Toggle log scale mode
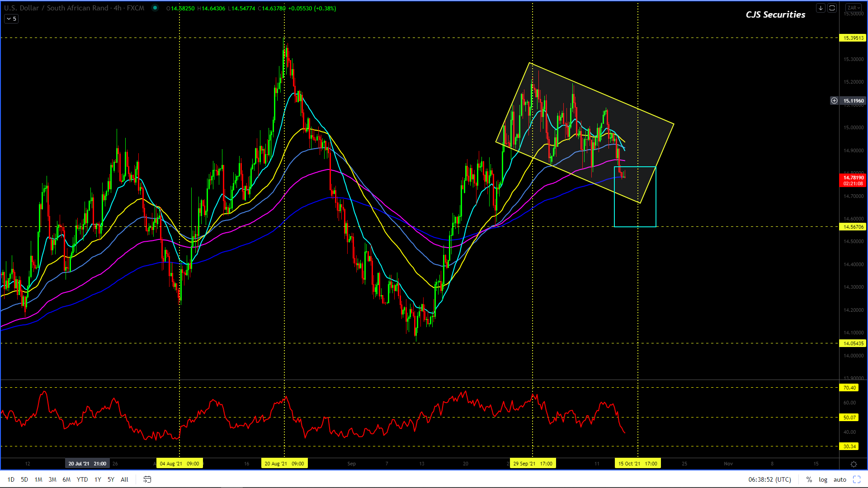 tap(823, 479)
